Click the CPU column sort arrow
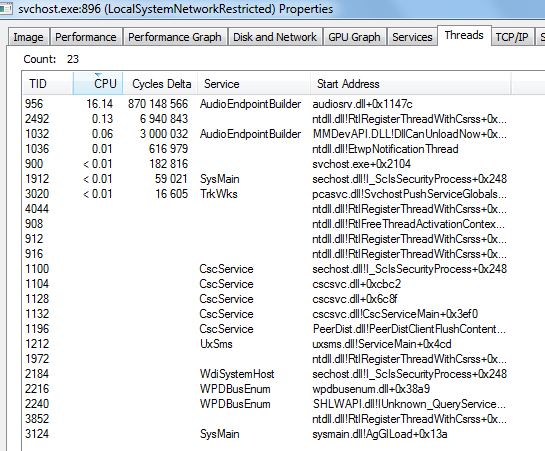This screenshot has width=545, height=451. click(x=98, y=75)
